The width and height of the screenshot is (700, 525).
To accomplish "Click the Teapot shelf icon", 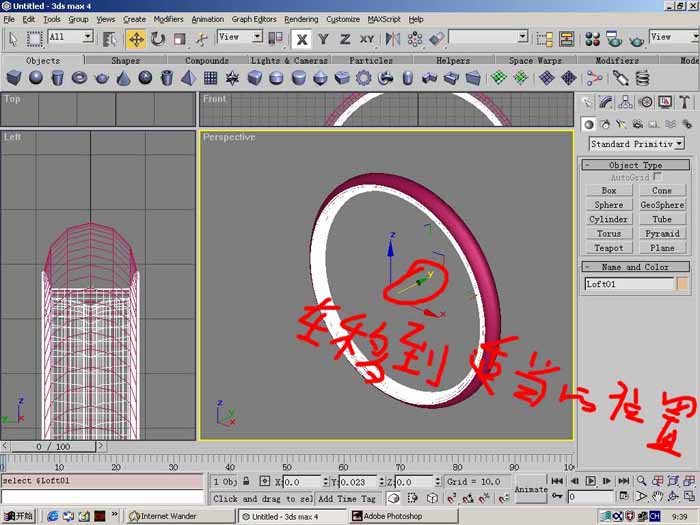I will [102, 78].
